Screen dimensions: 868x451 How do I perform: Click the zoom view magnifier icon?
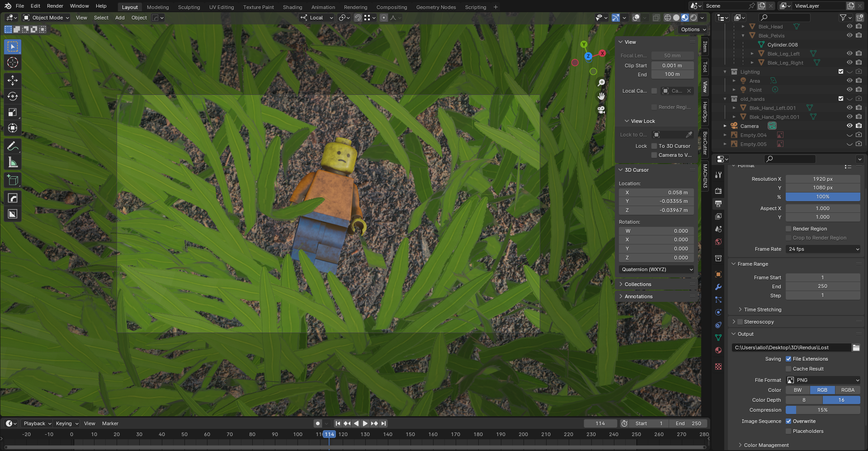(601, 83)
